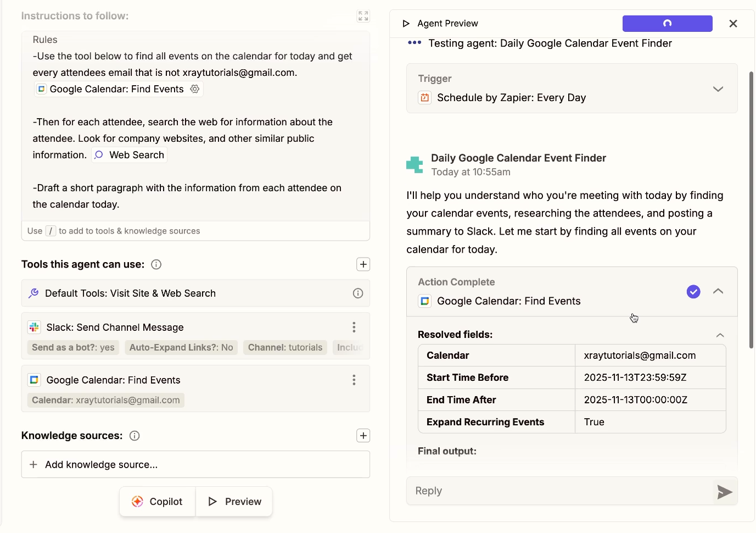Screen dimensions: 756x533
Task: Click the 'Send as a bot?: yes' tag
Action: pos(73,348)
